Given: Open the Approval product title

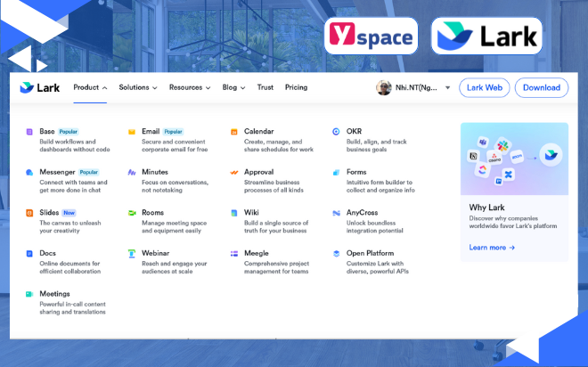Looking at the screenshot, I should [x=258, y=172].
